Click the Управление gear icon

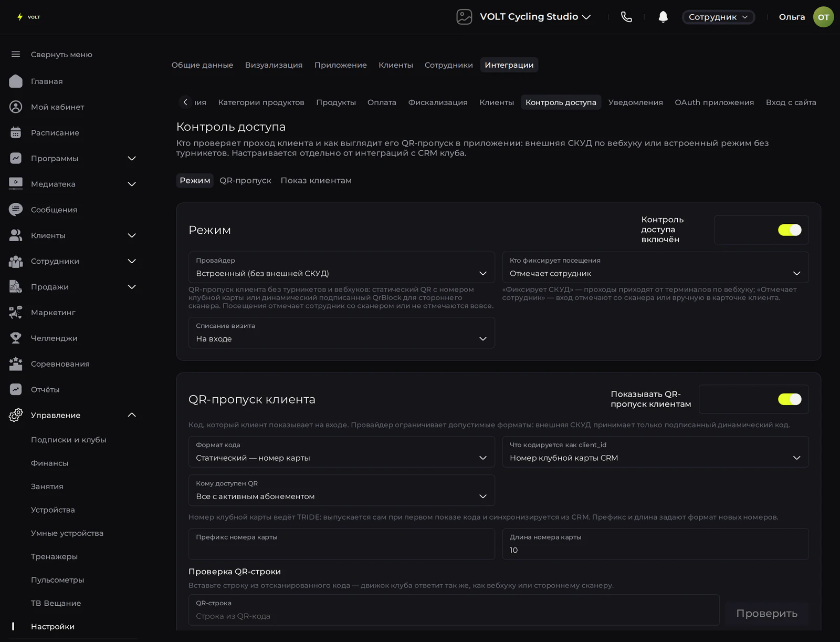(16, 415)
